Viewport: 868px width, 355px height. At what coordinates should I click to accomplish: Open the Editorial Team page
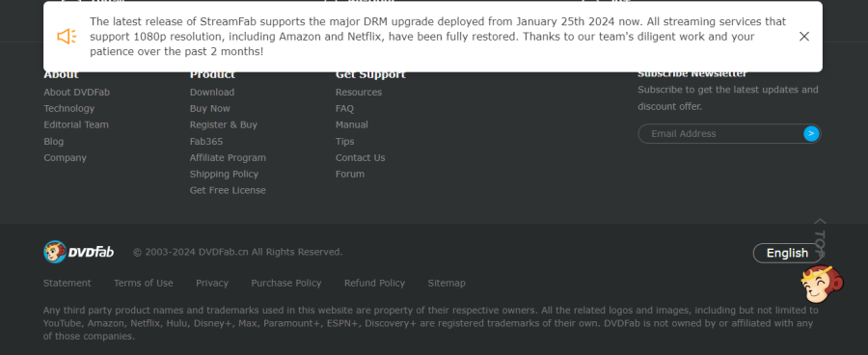76,124
